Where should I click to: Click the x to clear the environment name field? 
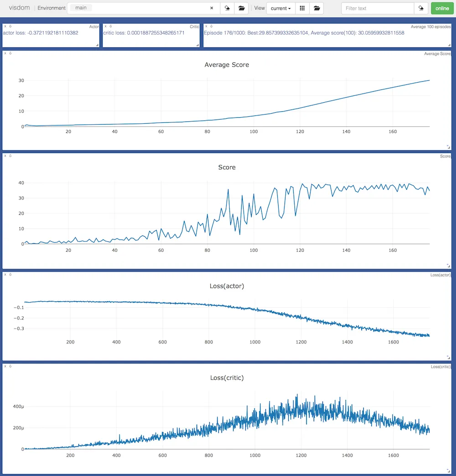click(211, 8)
